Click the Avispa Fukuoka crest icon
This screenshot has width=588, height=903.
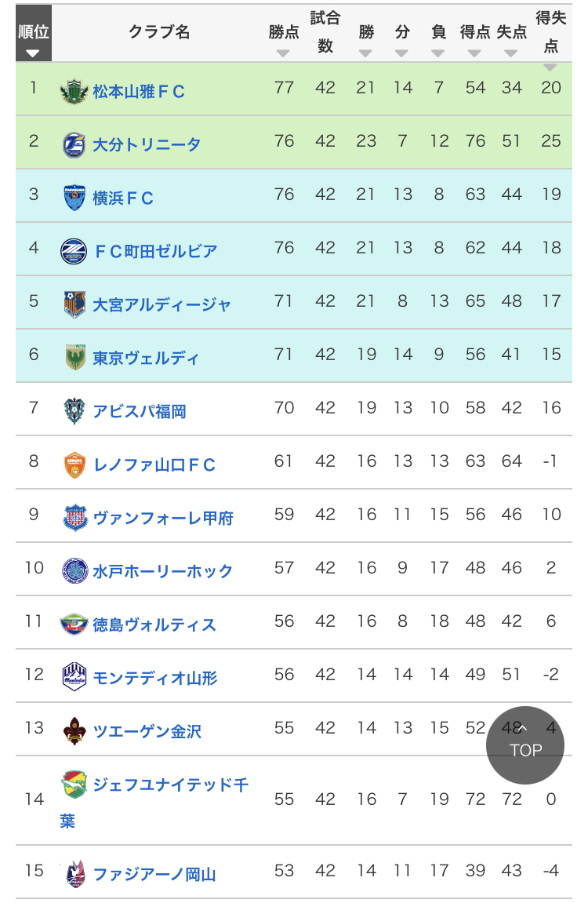tap(74, 411)
